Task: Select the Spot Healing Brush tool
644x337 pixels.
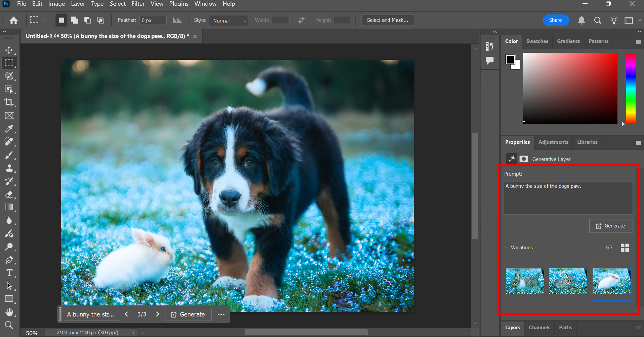Action: pos(9,142)
